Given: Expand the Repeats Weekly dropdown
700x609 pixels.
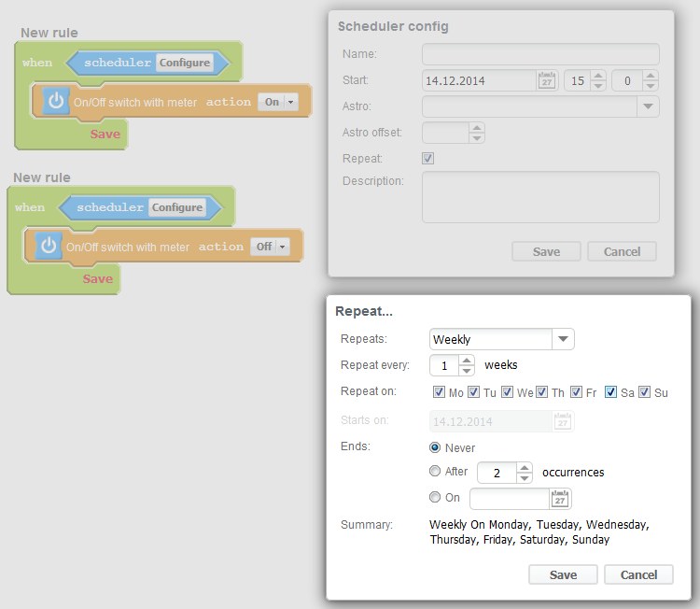Looking at the screenshot, I should [563, 339].
